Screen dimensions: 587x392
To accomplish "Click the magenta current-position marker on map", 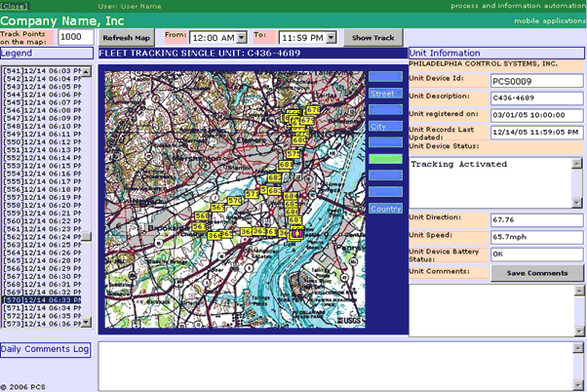I will coord(297,234).
